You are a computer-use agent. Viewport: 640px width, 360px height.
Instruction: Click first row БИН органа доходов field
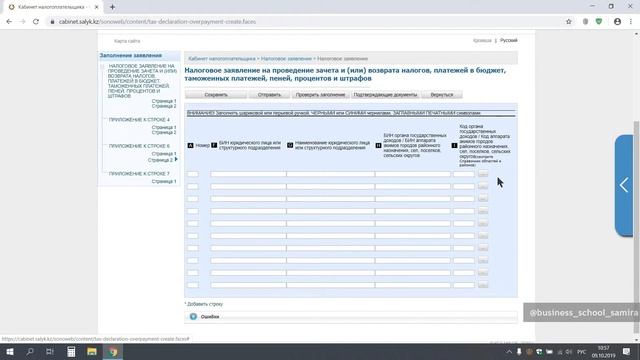[x=413, y=174]
